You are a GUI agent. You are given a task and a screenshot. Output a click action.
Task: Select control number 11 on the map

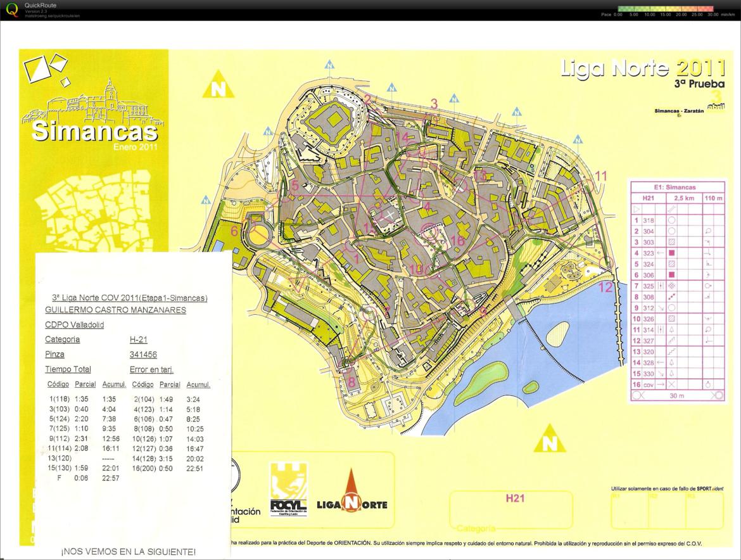click(x=600, y=176)
